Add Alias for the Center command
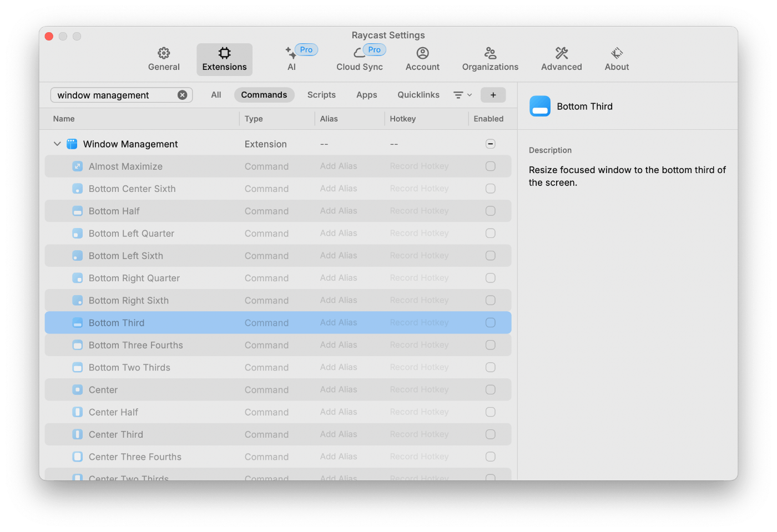Image resolution: width=777 pixels, height=532 pixels. [x=339, y=389]
